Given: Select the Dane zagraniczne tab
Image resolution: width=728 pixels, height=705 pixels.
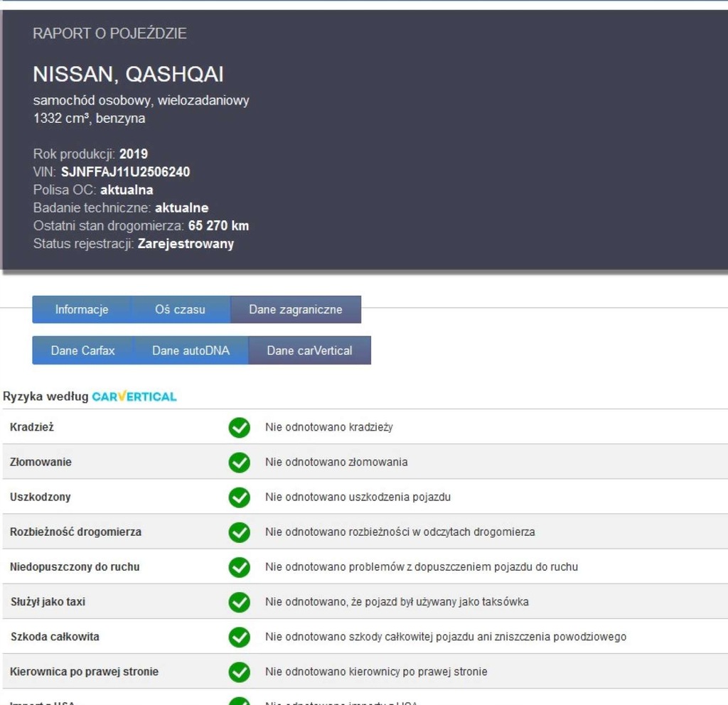Looking at the screenshot, I should [x=296, y=310].
